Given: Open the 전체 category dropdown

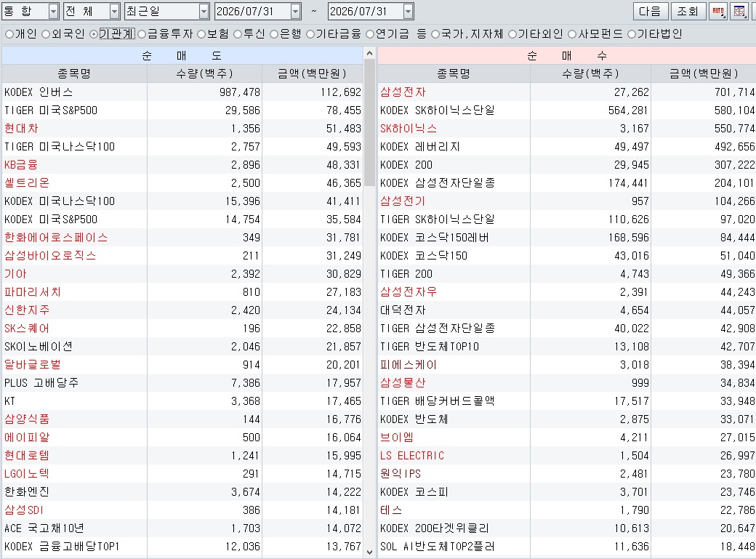Looking at the screenshot, I should [114, 11].
